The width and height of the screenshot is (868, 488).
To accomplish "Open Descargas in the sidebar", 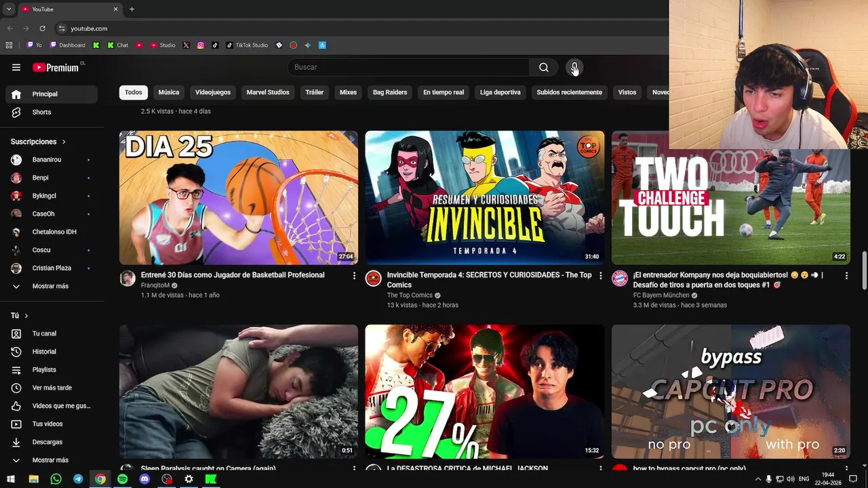I will (52, 442).
